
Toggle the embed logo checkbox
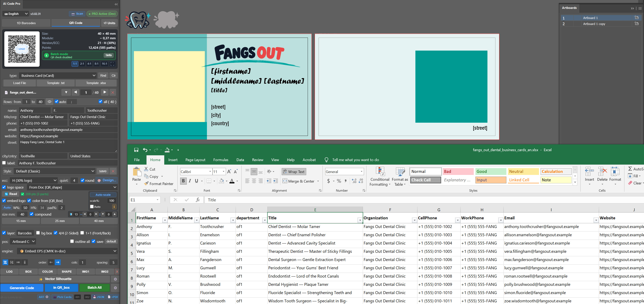(4, 200)
